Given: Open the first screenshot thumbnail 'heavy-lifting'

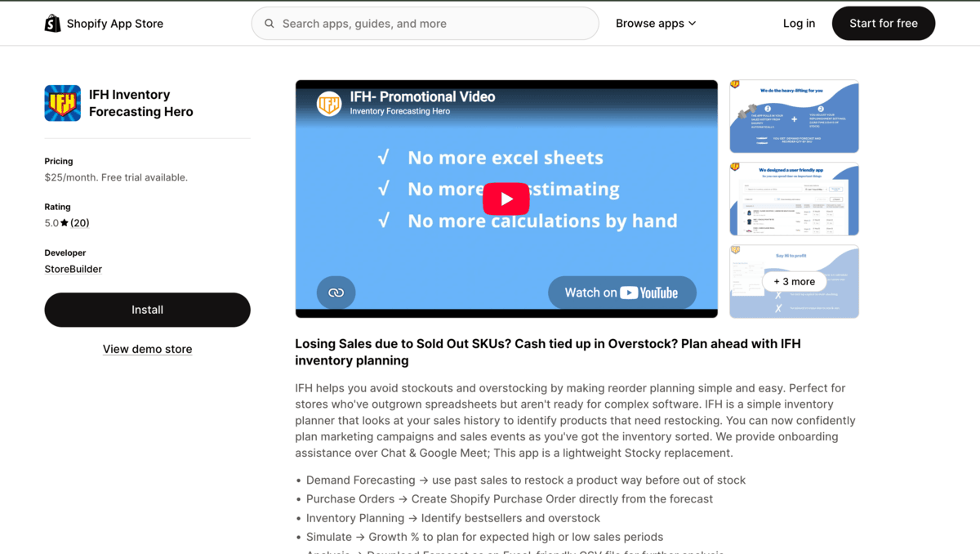Looking at the screenshot, I should [794, 116].
